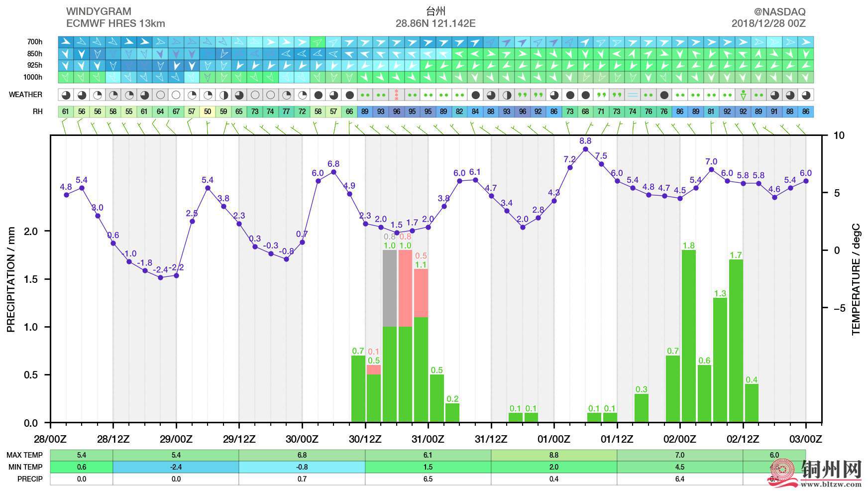Click the 700h wind row label
The height and width of the screenshot is (491, 868).
(x=35, y=42)
